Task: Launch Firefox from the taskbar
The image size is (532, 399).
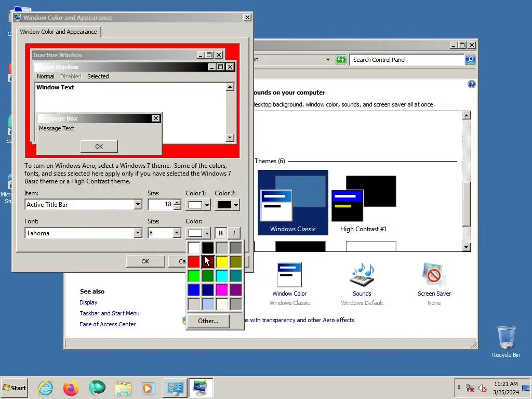Action: 71,388
